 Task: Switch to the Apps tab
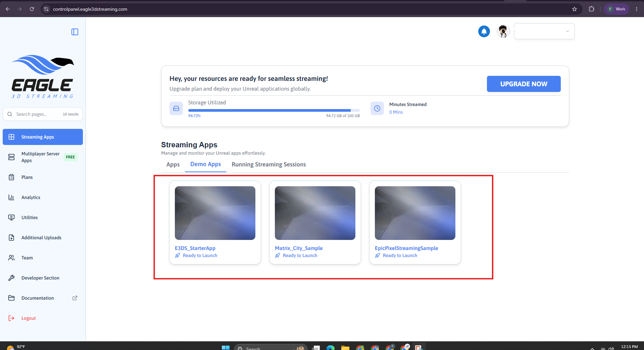[x=173, y=164]
